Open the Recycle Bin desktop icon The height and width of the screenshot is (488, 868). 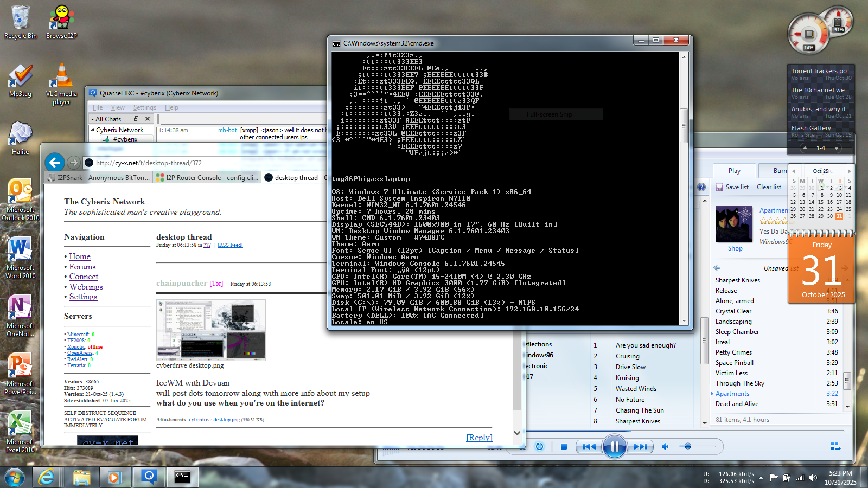pyautogui.click(x=21, y=22)
